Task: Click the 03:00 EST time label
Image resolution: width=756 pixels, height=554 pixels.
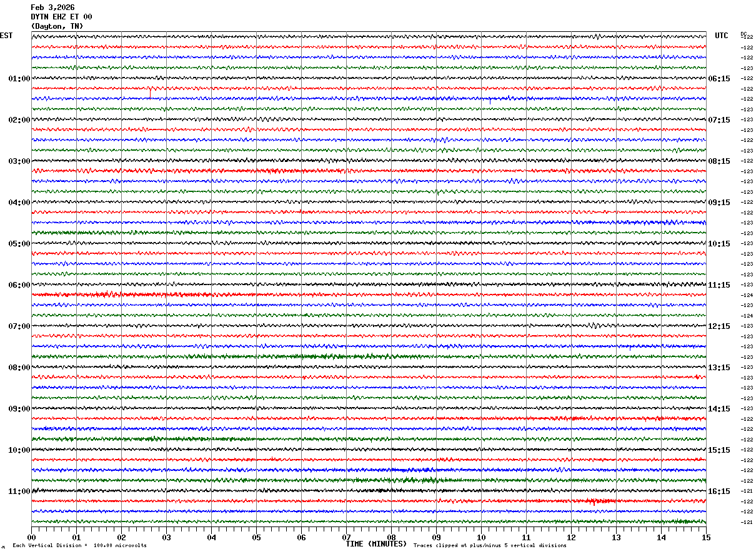Action: [19, 161]
